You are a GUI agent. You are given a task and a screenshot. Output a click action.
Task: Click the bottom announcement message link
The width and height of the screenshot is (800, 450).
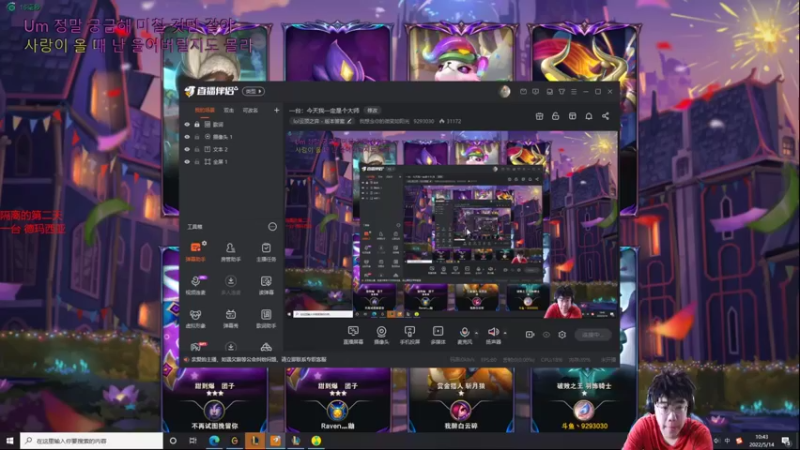259,360
